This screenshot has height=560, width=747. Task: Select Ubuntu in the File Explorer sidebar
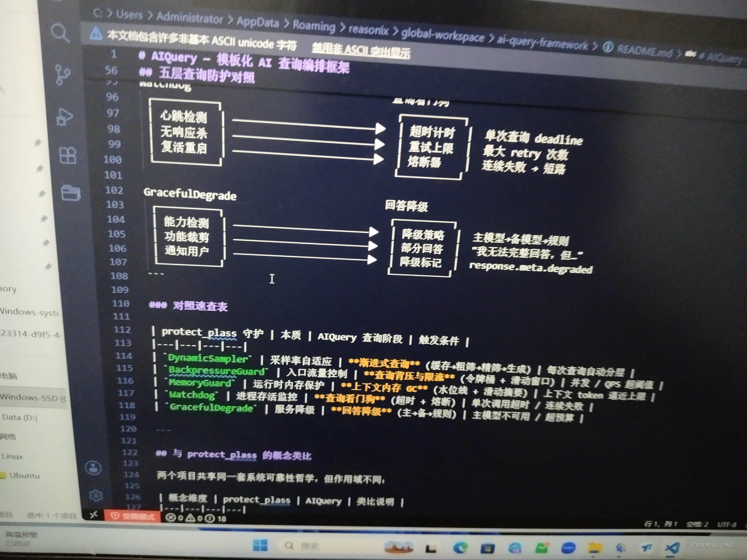(24, 475)
